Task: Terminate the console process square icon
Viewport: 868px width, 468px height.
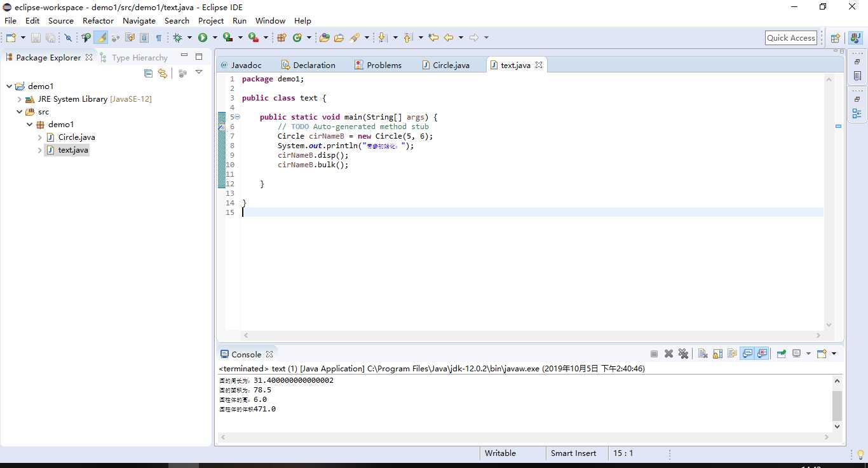Action: [x=654, y=354]
